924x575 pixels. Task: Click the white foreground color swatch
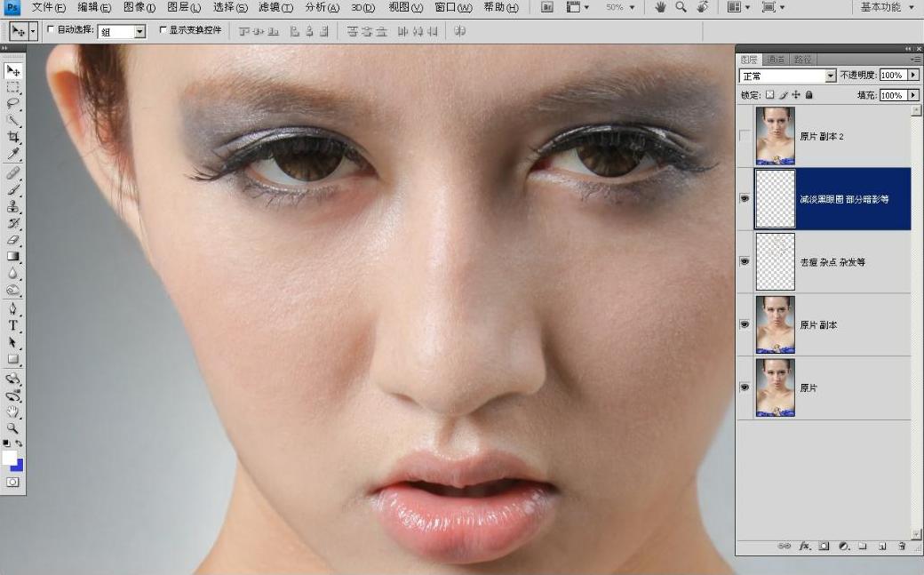(x=9, y=458)
